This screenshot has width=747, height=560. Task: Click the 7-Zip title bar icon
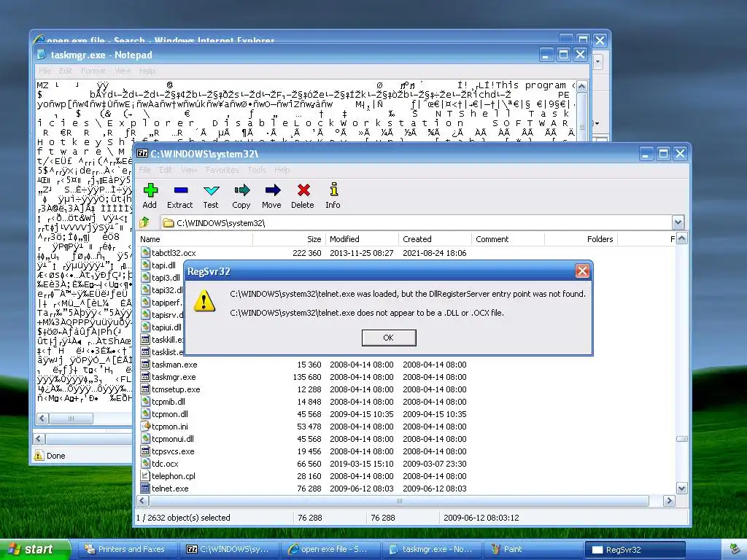142,153
